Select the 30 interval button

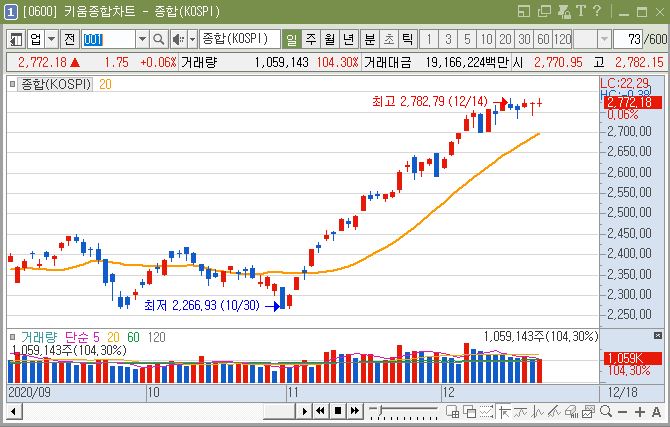pyautogui.click(x=524, y=40)
